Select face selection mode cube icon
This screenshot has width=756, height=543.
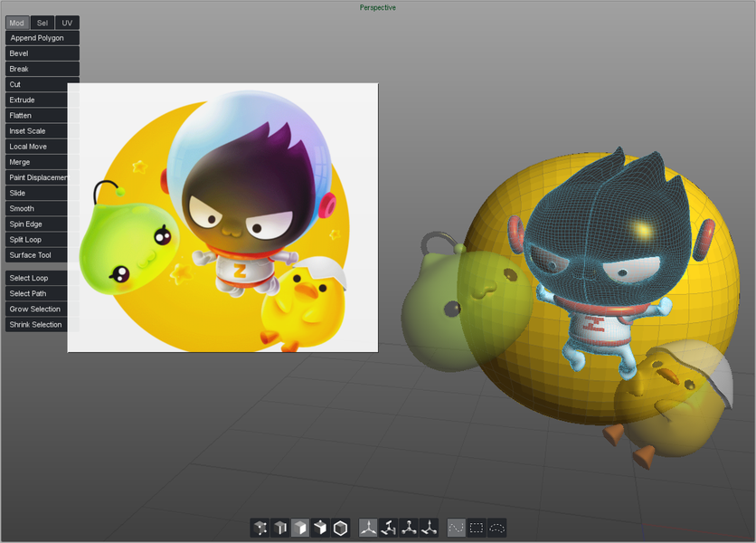300,528
